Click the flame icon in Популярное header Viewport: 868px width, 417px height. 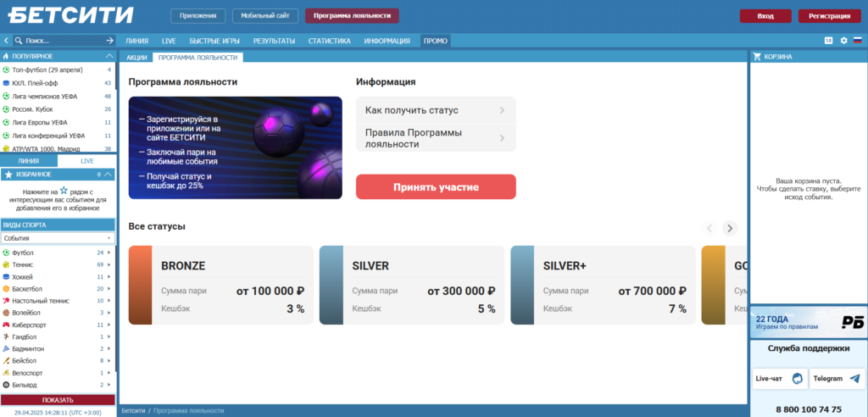click(6, 57)
